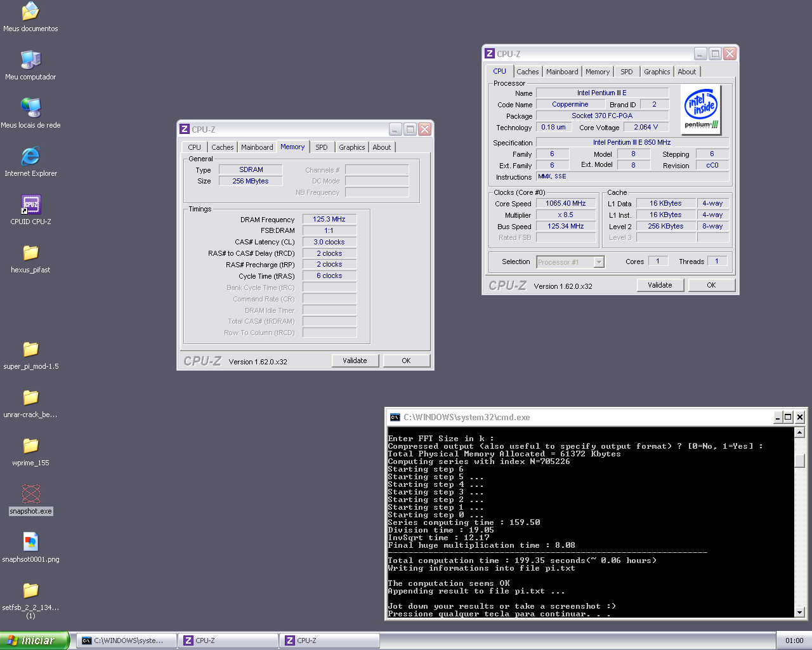Open the CPU tab in the Memory window
Screen dimensions: 812x650
click(195, 147)
